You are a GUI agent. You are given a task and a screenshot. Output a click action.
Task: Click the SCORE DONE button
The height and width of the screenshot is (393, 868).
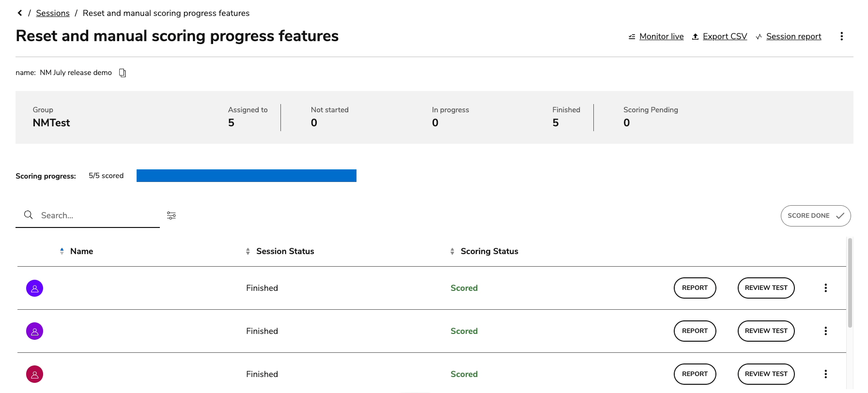(x=815, y=215)
